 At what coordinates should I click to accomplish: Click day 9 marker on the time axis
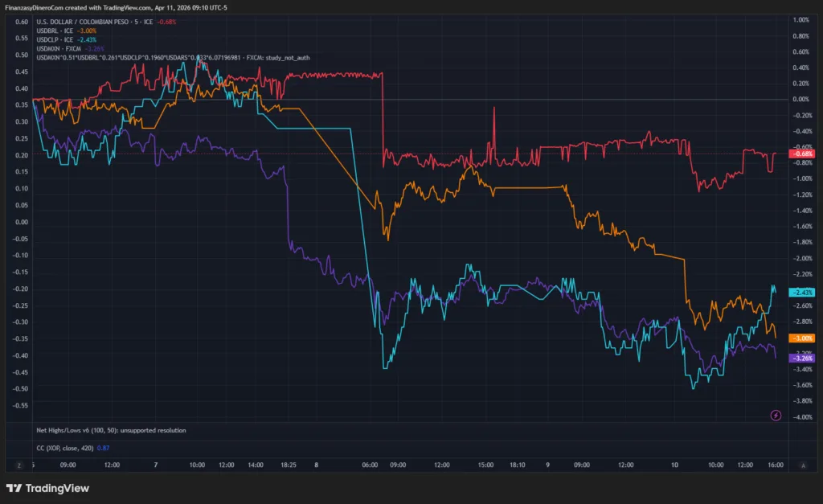click(548, 465)
